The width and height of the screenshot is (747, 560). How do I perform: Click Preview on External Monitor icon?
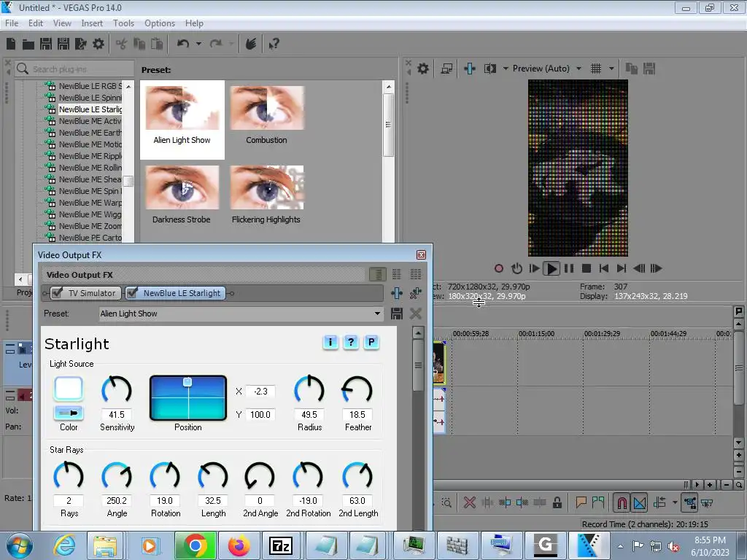446,69
